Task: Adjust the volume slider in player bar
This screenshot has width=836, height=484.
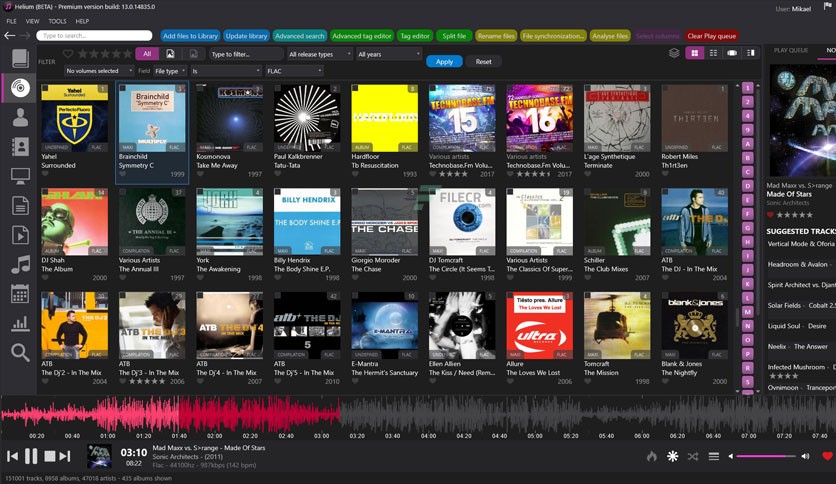Action: click(765, 456)
